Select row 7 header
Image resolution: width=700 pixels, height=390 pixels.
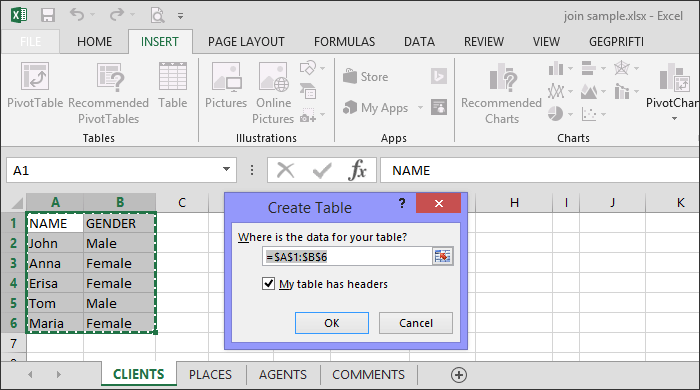coord(13,343)
